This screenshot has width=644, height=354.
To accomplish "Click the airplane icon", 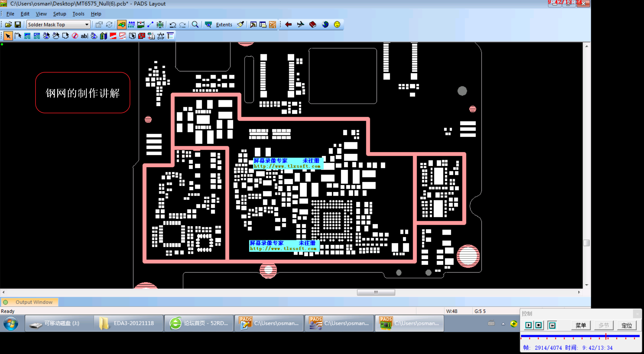I will (x=301, y=25).
